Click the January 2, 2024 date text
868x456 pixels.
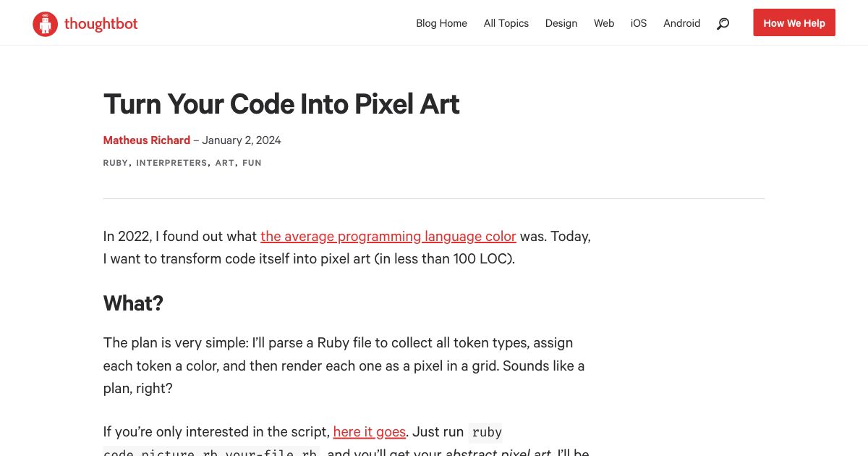pos(241,140)
